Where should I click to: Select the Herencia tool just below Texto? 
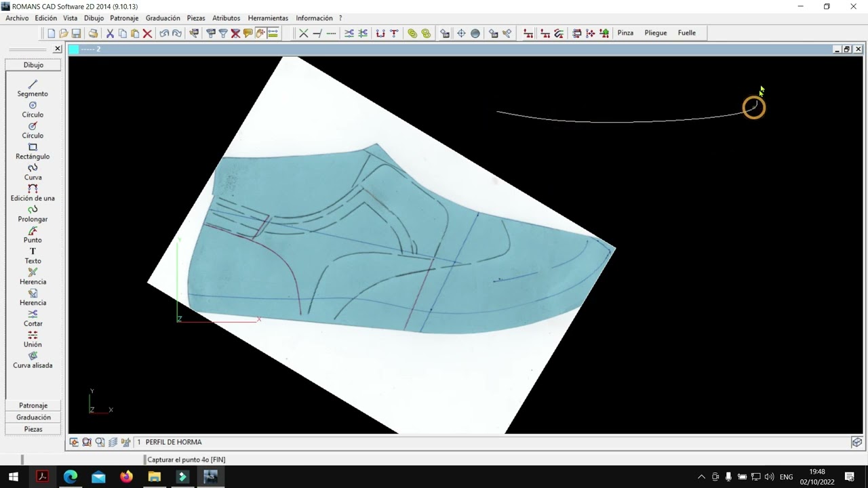[33, 277]
